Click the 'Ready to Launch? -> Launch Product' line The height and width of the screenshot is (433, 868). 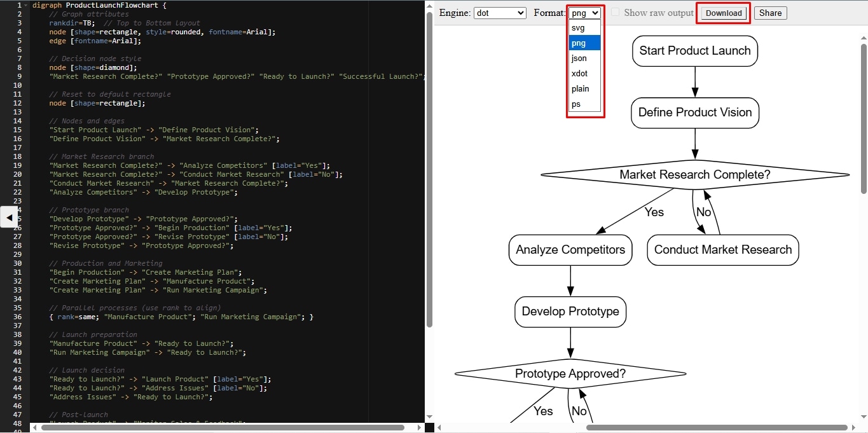pos(160,379)
